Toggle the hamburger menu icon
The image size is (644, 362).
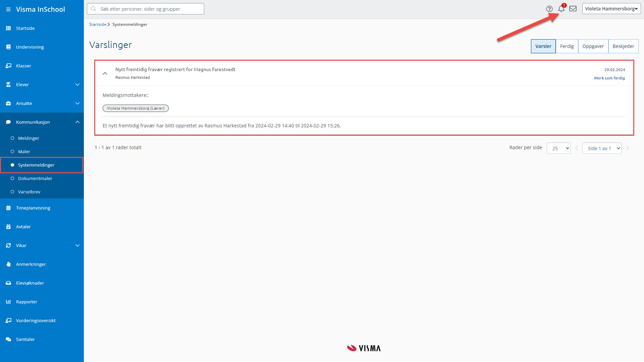coord(8,9)
